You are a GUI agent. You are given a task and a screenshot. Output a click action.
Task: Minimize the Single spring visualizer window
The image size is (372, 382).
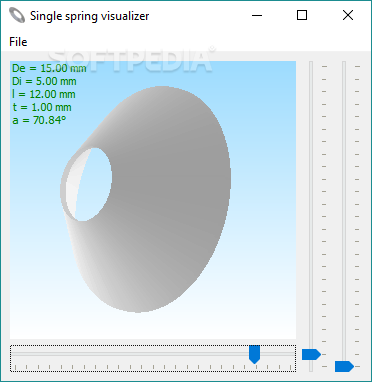click(257, 15)
